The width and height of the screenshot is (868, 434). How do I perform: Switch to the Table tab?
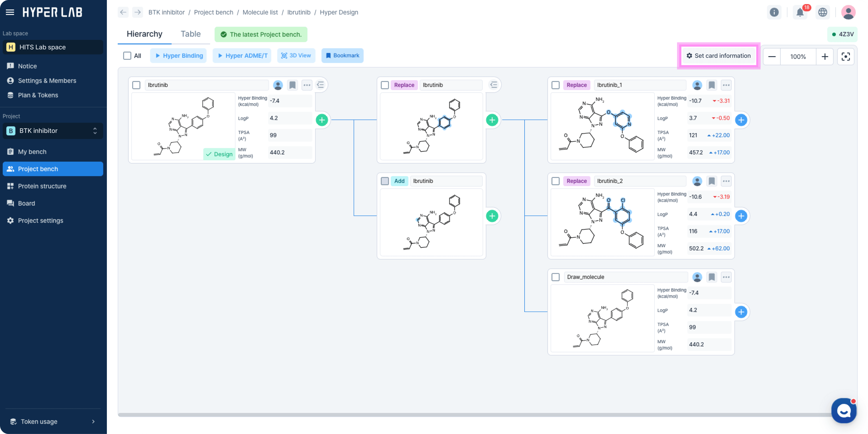190,34
